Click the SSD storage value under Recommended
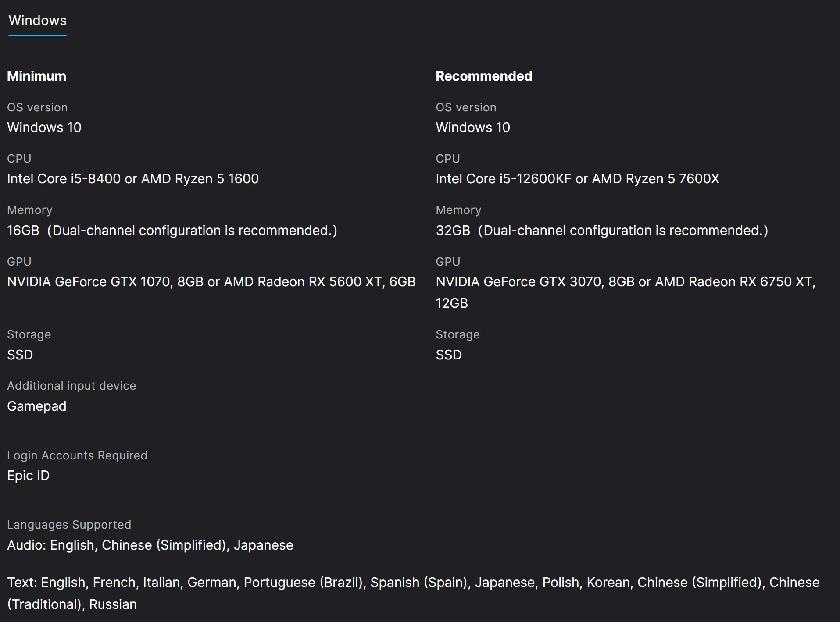 [448, 355]
